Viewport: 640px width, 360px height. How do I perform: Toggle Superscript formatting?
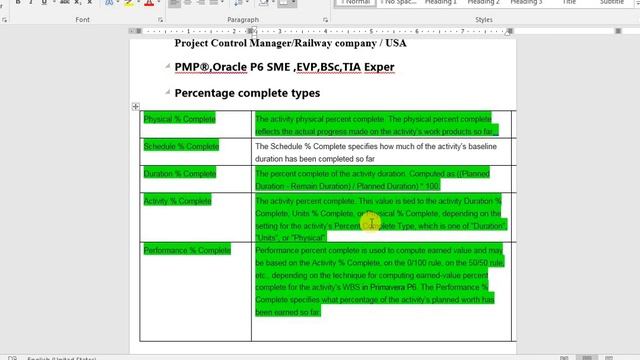coord(89,2)
